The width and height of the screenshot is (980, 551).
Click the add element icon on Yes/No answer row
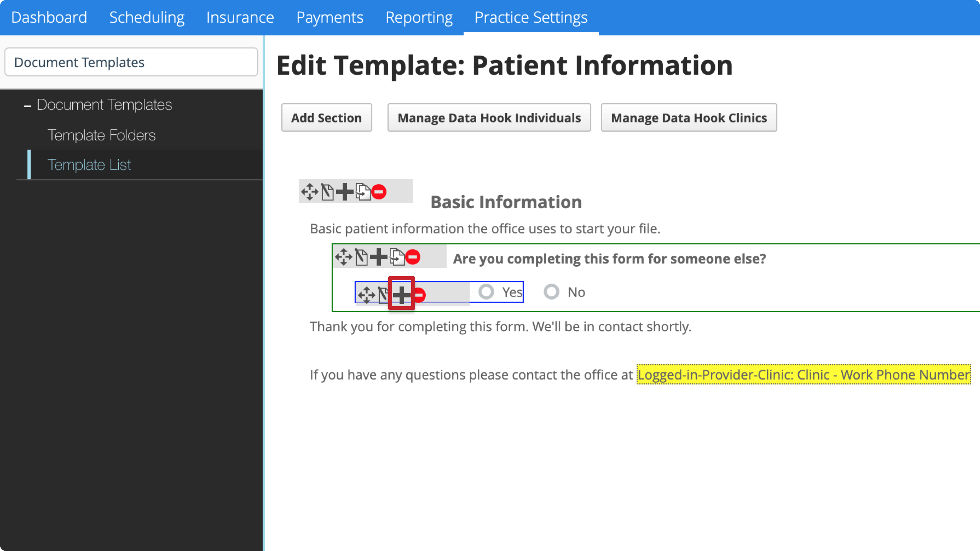click(401, 293)
